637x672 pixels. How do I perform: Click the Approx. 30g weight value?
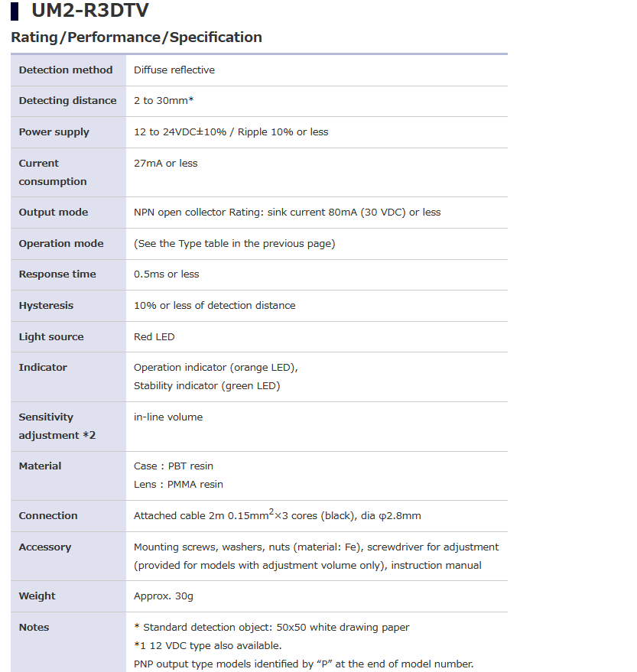coord(164,596)
